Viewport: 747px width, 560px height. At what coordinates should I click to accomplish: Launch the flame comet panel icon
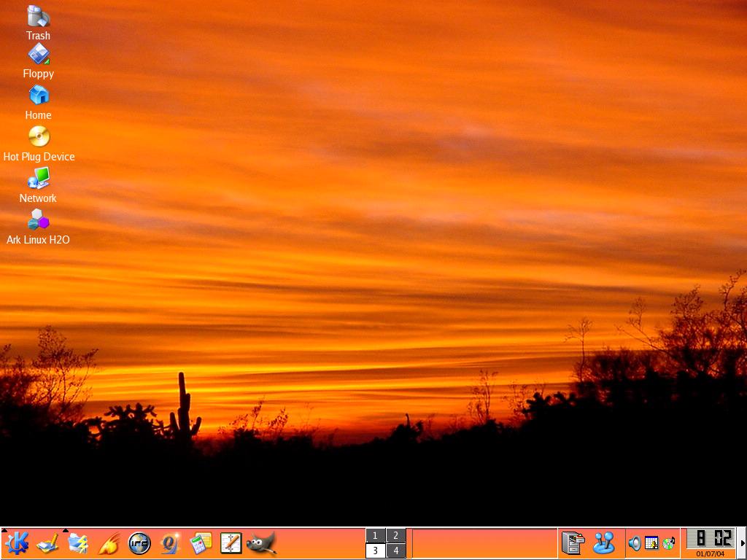[x=109, y=543]
